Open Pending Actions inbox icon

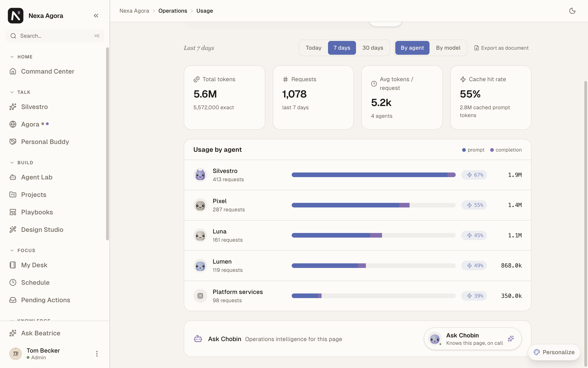tap(13, 300)
